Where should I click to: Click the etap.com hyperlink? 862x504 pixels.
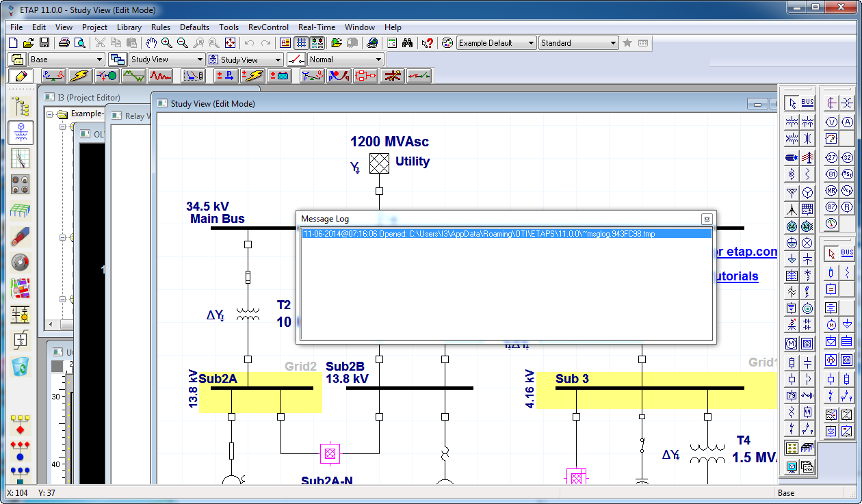(746, 252)
